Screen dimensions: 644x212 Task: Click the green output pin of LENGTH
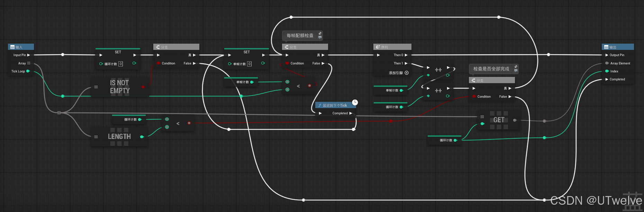tap(142, 137)
